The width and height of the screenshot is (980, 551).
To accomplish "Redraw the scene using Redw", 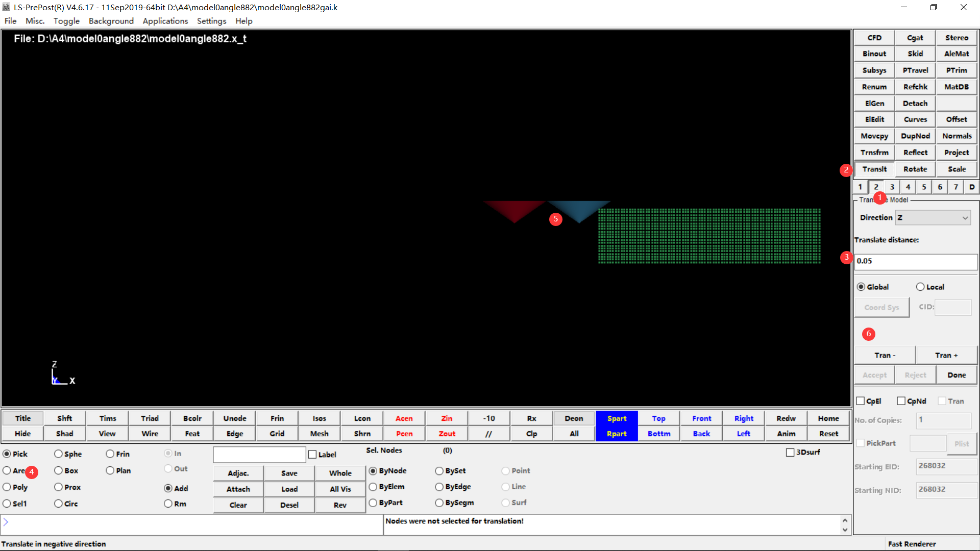I will click(786, 418).
